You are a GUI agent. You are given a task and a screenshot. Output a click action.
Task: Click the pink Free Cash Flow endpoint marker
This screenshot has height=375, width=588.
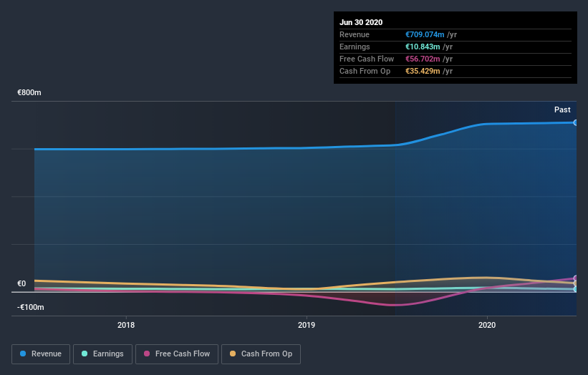pos(575,278)
